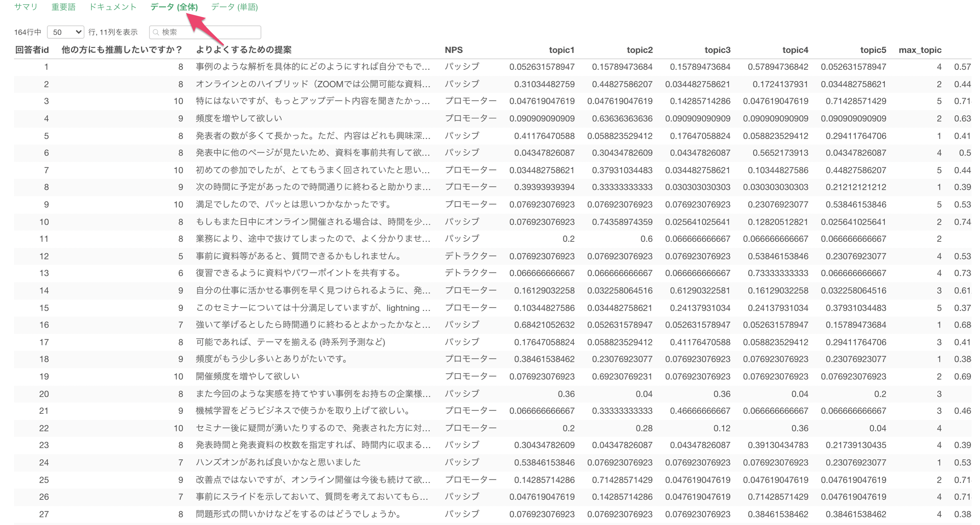
Task: Click the magnifier icon in search box
Action: (x=155, y=32)
